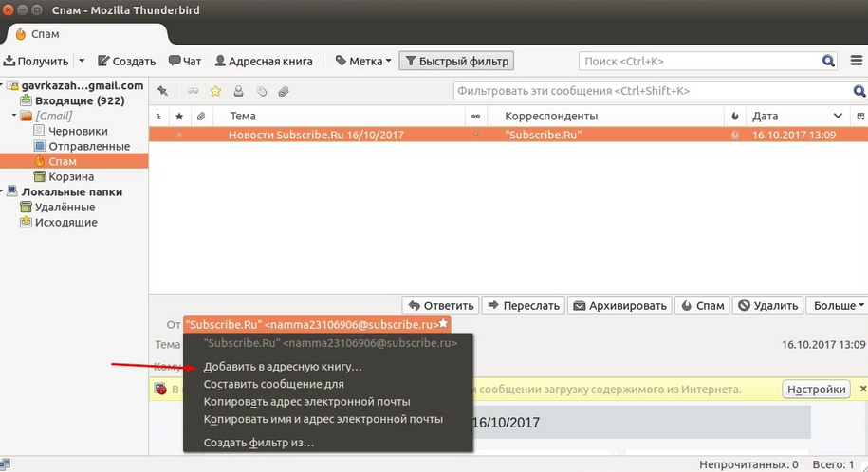Choose Копировать имя и адрес электронной почты
Viewport: 868px width, 472px height.
(323, 420)
